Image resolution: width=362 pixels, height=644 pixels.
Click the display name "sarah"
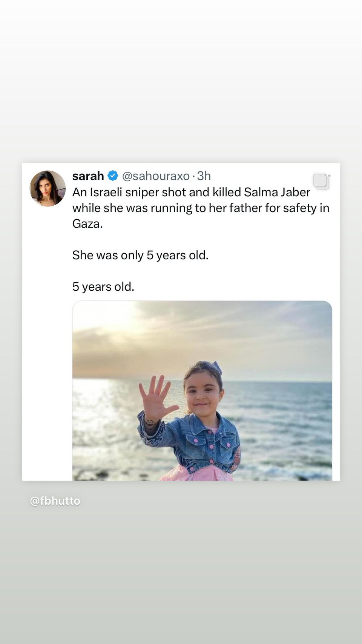88,176
